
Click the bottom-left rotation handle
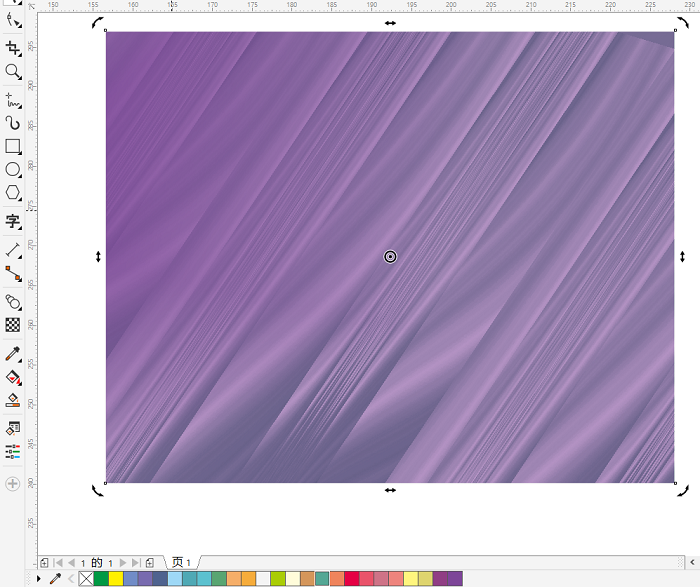coord(97,490)
